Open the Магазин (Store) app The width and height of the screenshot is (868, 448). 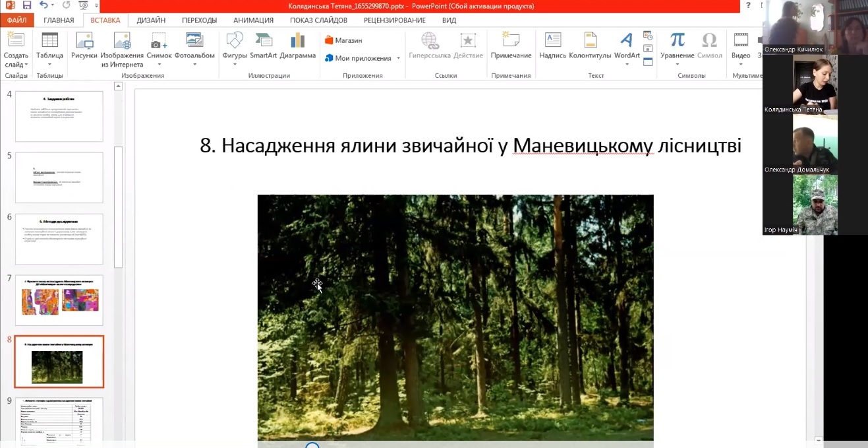pos(344,40)
